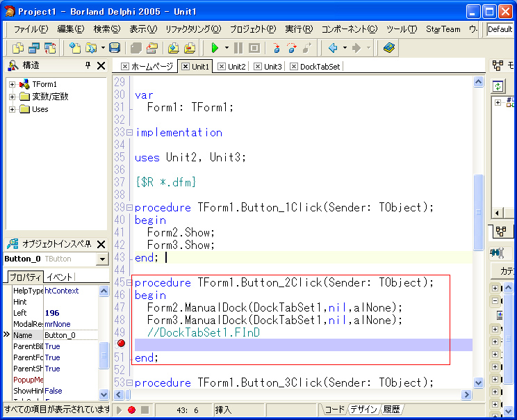Switch to the イベント tab in Object Inspector

[59, 277]
